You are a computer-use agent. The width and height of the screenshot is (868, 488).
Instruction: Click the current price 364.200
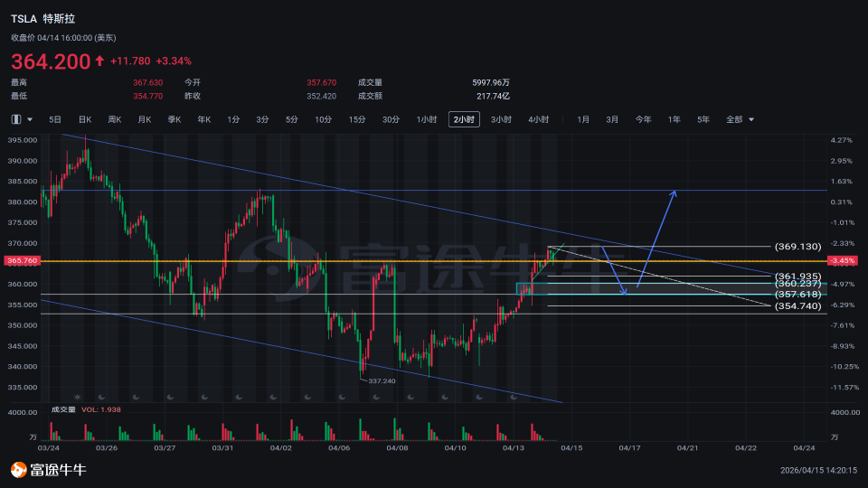(x=51, y=61)
